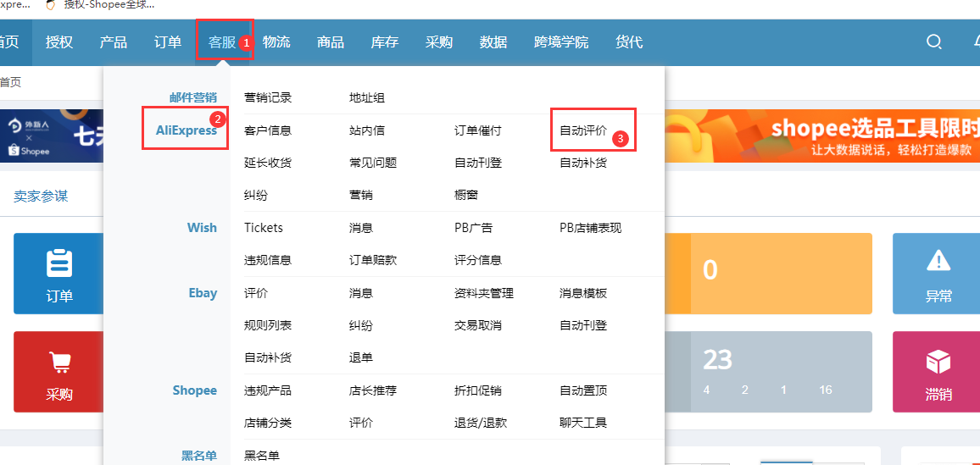Open the 物流 navbar menu

276,42
